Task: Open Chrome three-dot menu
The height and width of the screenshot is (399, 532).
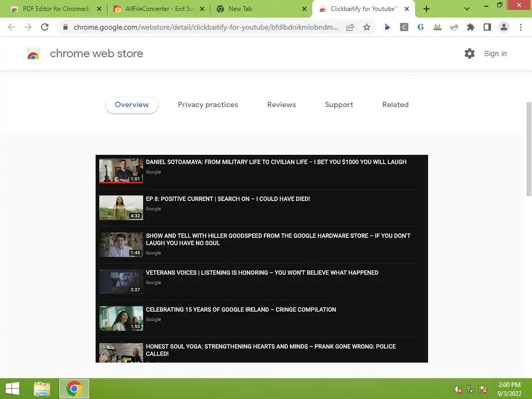Action: (521, 27)
